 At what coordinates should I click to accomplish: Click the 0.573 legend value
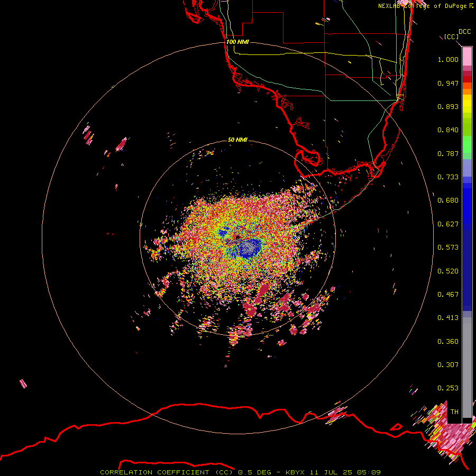pos(448,248)
